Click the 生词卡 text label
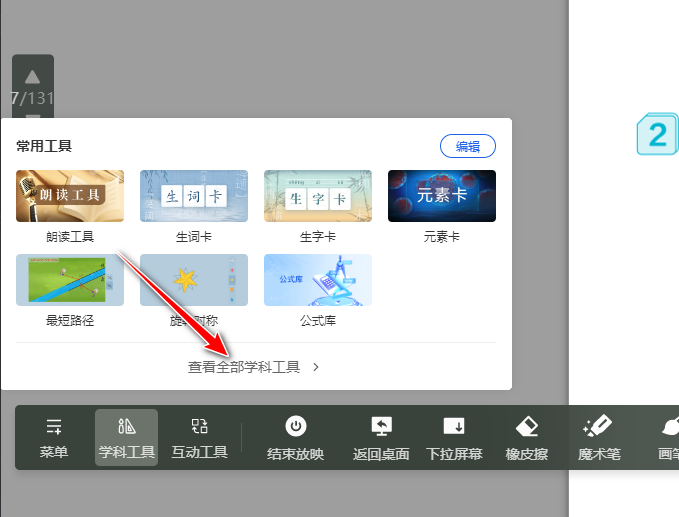Screen dimensions: 679x517 194,237
